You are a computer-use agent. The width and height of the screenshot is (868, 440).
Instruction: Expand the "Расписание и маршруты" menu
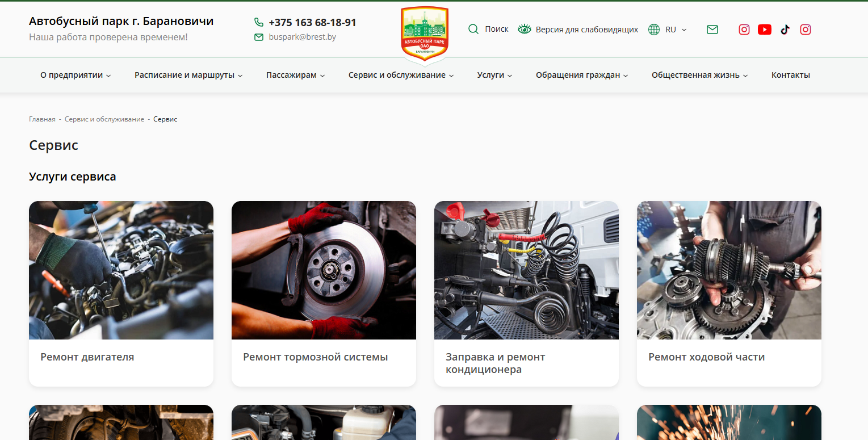point(188,75)
